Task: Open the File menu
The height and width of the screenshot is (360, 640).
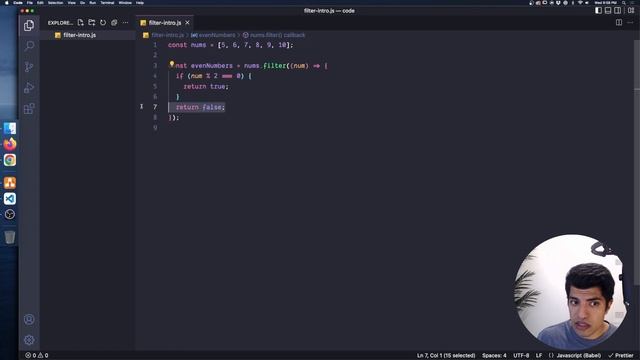Action: pos(30,2)
